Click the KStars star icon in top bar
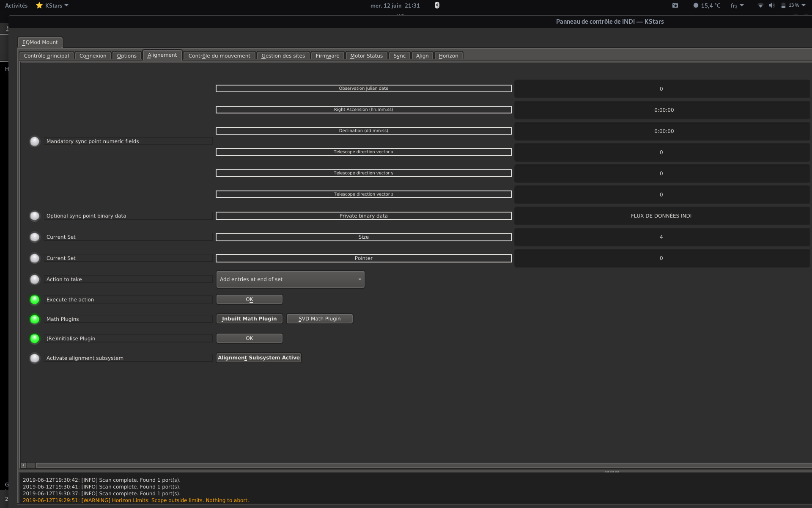812x508 pixels. pyautogui.click(x=39, y=6)
